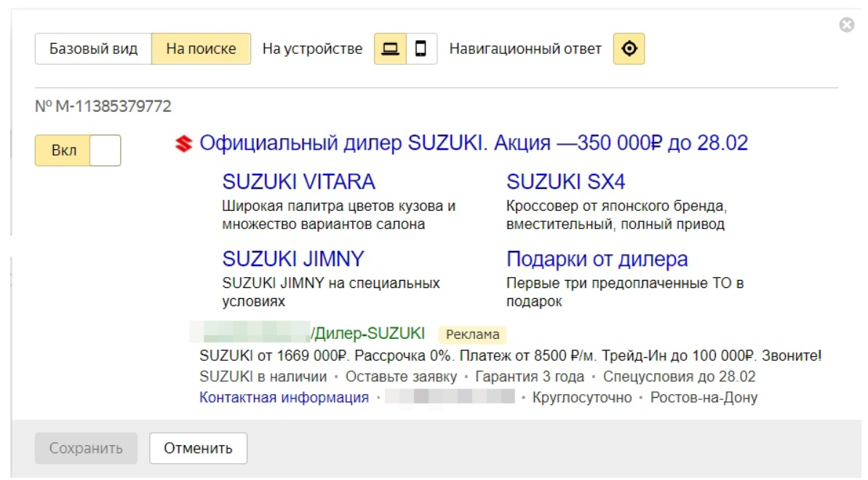Screen dimensions: 868x480
Task: Open the SUZUKI JIMNY sitelink
Action: click(293, 259)
